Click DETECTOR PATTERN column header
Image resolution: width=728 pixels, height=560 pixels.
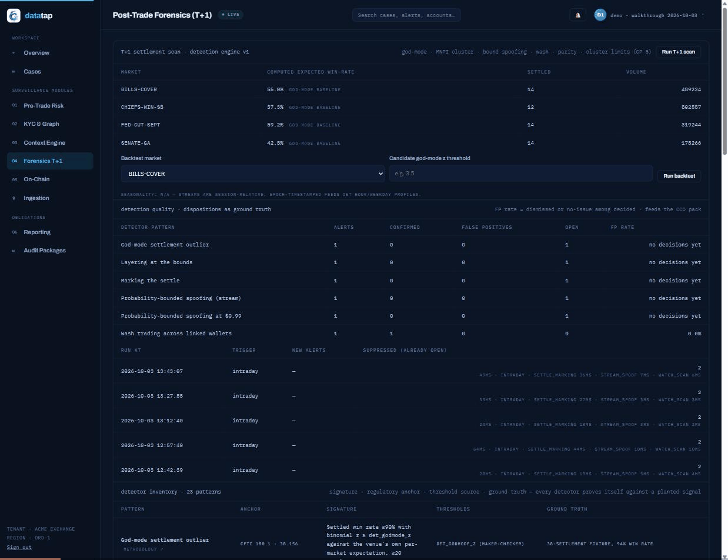coord(148,227)
